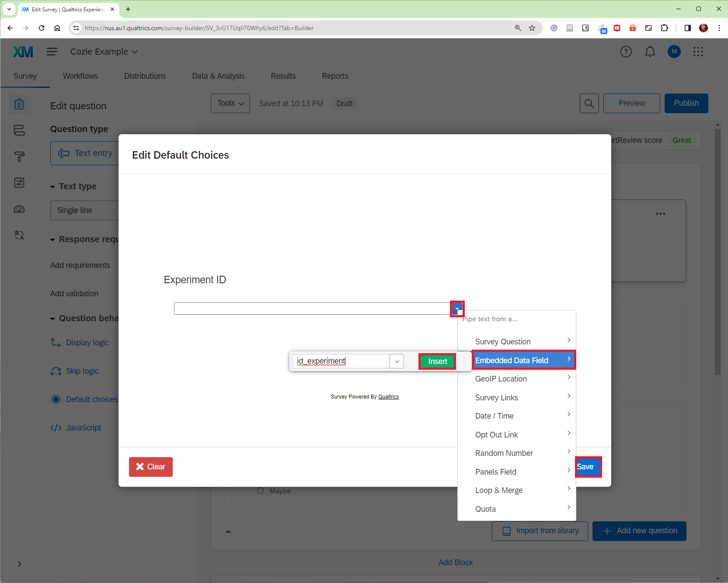This screenshot has height=583, width=728.
Task: Select the Default choices radio option
Action: click(56, 399)
